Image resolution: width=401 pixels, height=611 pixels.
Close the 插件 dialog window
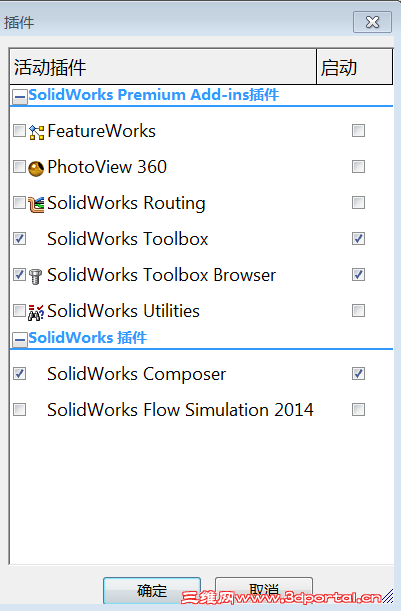[x=372, y=22]
